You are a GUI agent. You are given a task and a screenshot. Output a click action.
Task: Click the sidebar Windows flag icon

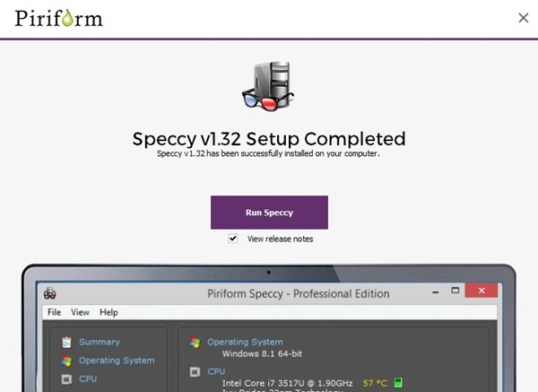66,361
